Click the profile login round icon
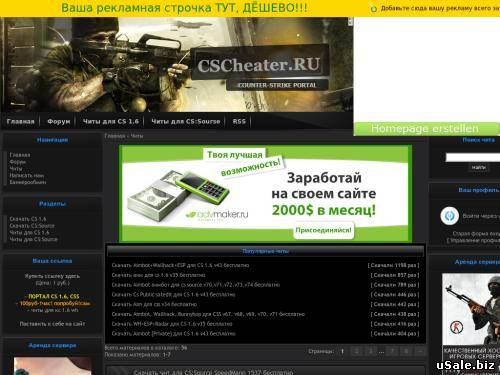This screenshot has width=500, height=375. tap(449, 216)
